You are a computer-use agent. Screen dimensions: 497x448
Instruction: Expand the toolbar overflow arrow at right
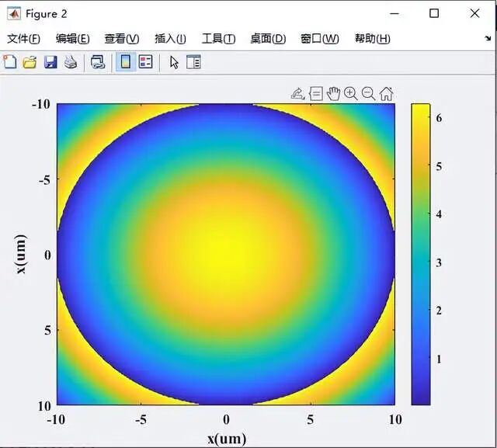click(488, 38)
